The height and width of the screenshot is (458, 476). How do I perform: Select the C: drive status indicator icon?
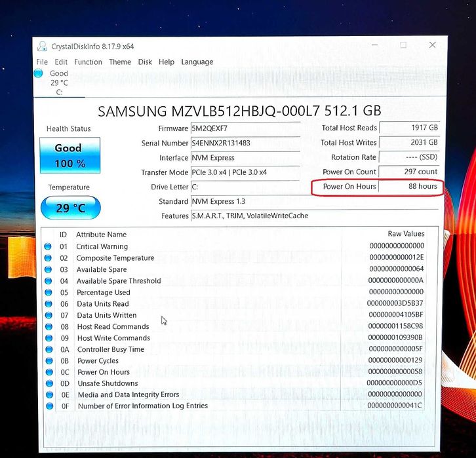tap(38, 73)
